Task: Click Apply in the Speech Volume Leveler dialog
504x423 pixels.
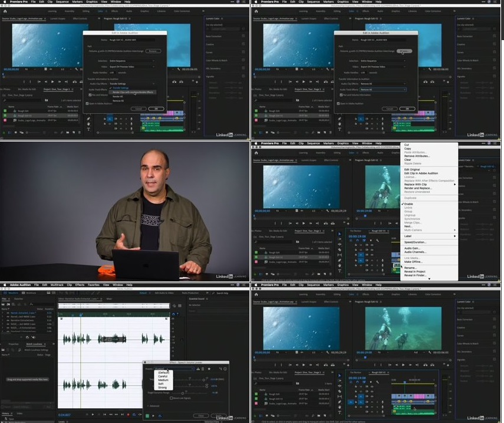Action: [x=219, y=416]
